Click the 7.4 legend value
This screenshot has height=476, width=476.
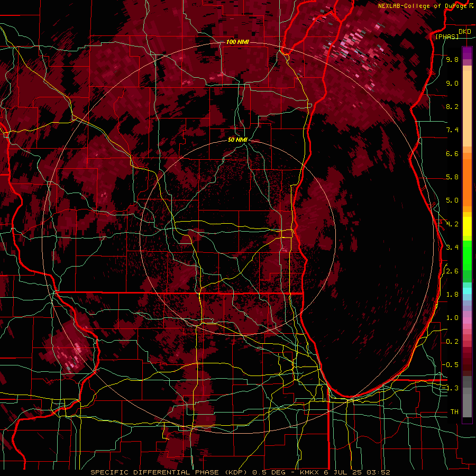point(452,130)
